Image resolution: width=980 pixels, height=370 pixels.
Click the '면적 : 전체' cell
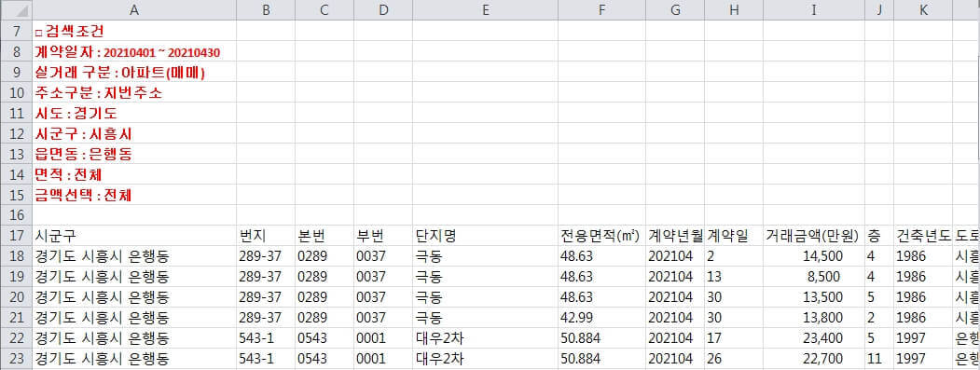pyautogui.click(x=133, y=174)
